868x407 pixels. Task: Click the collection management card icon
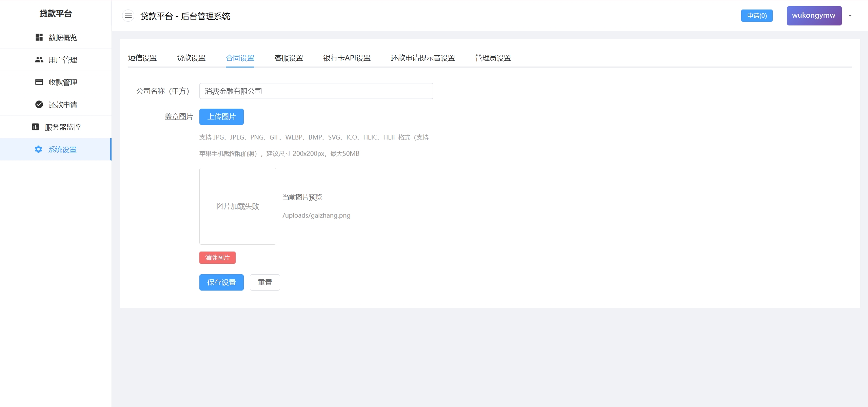39,82
